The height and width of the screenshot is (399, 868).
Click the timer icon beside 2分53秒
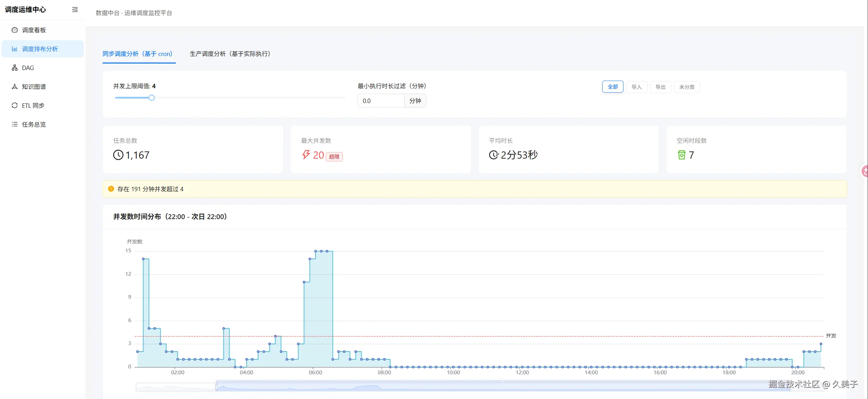tap(494, 155)
